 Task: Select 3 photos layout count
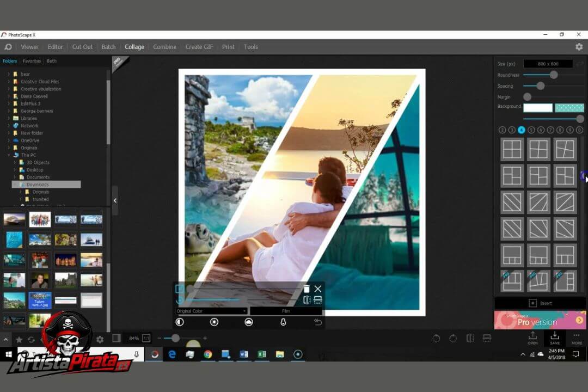512,130
